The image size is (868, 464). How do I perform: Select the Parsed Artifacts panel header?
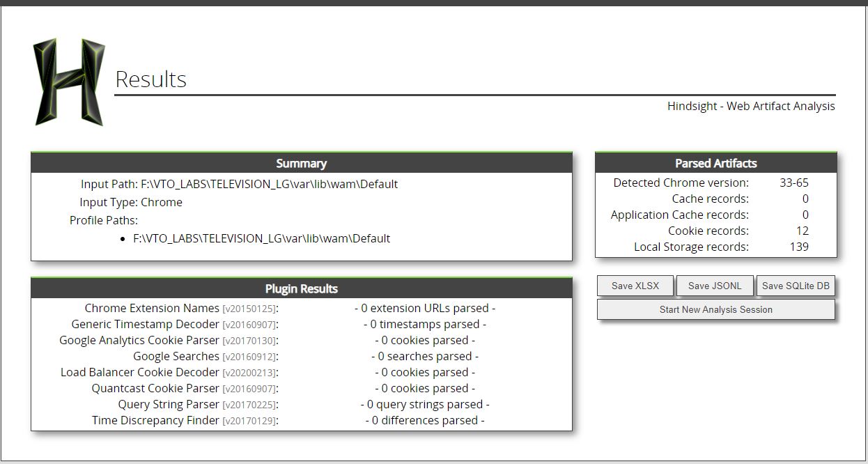[x=715, y=163]
